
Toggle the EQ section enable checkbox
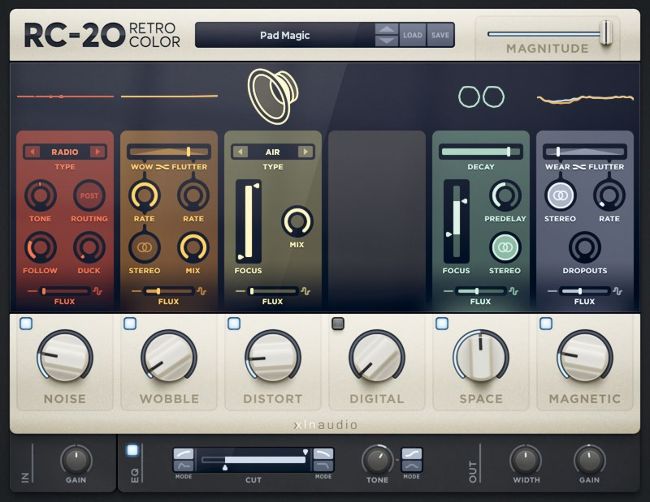tap(133, 450)
